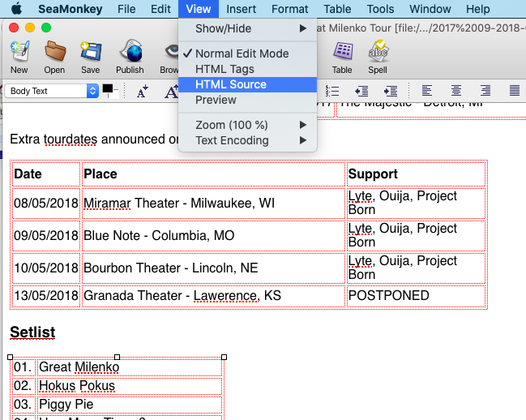Click the setlist table top-right resize handle
The width and height of the screenshot is (526, 420).
click(x=224, y=358)
